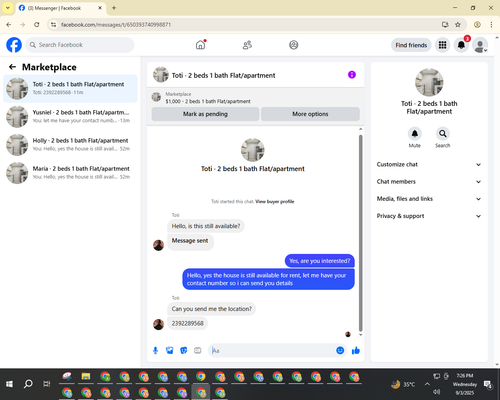Expand Customize chat section

[x=429, y=164]
